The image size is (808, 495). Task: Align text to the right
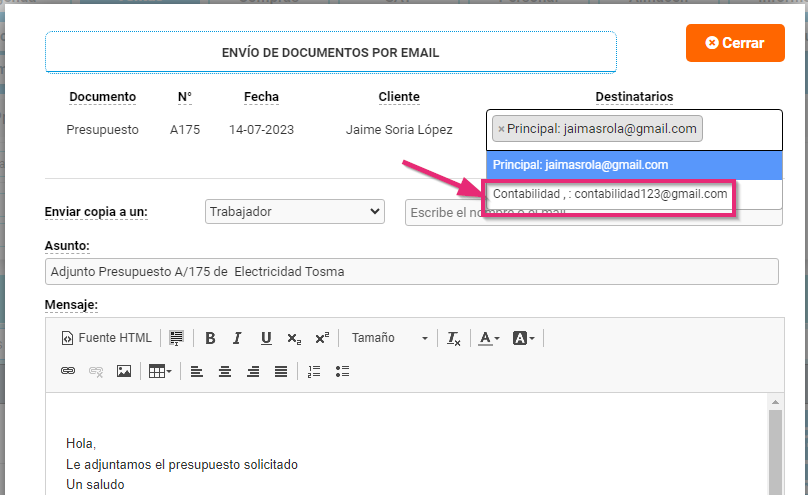[x=252, y=371]
